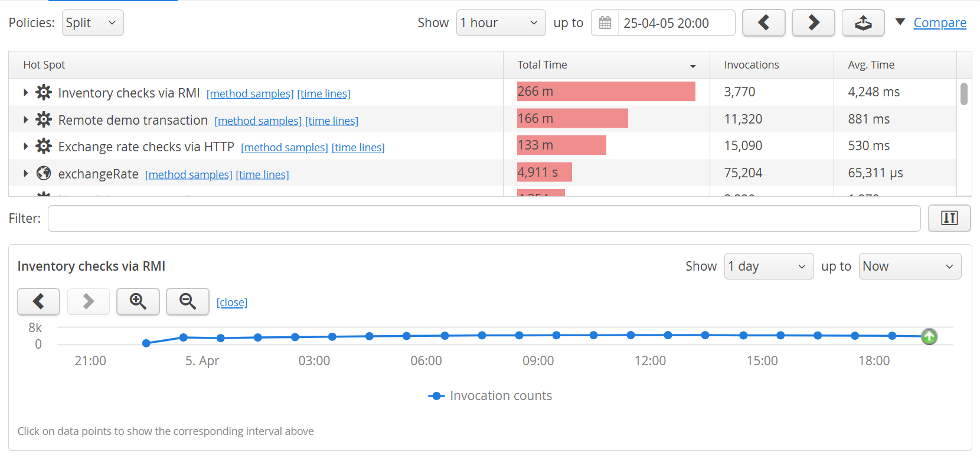Sort by the Total Time column header

[x=606, y=65]
